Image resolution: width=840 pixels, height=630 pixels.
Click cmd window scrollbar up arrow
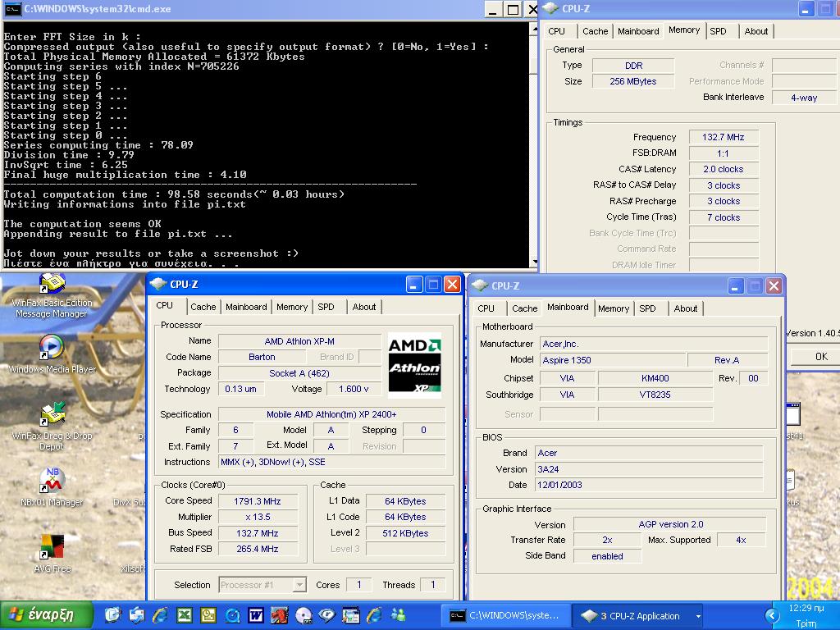point(533,28)
